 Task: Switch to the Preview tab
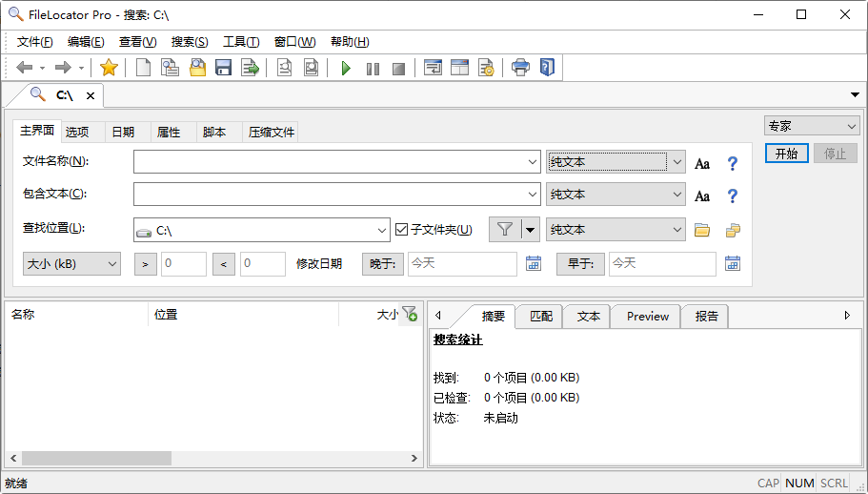(648, 317)
